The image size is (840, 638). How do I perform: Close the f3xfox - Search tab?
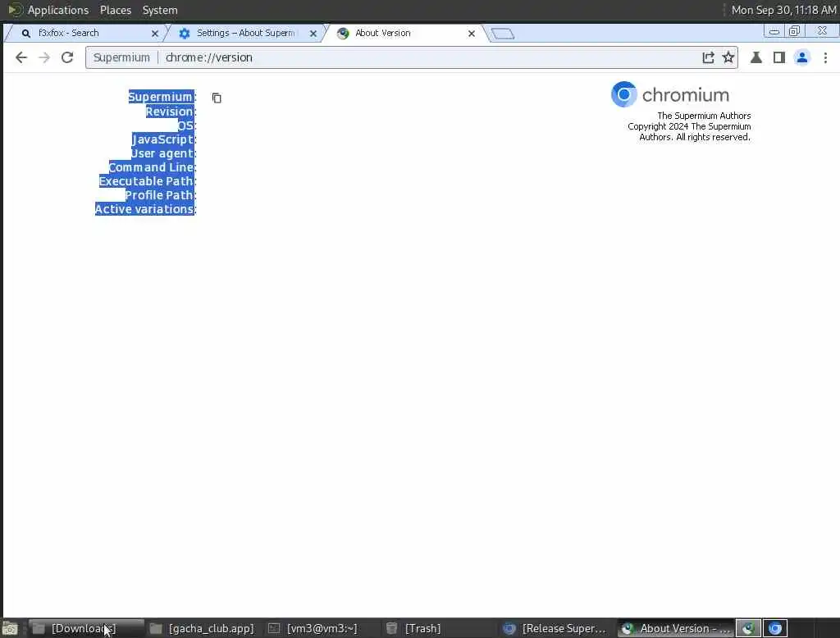click(x=155, y=34)
